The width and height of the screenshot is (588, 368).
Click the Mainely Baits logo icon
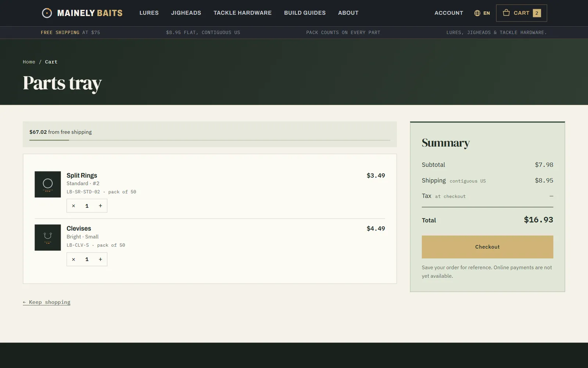click(47, 13)
